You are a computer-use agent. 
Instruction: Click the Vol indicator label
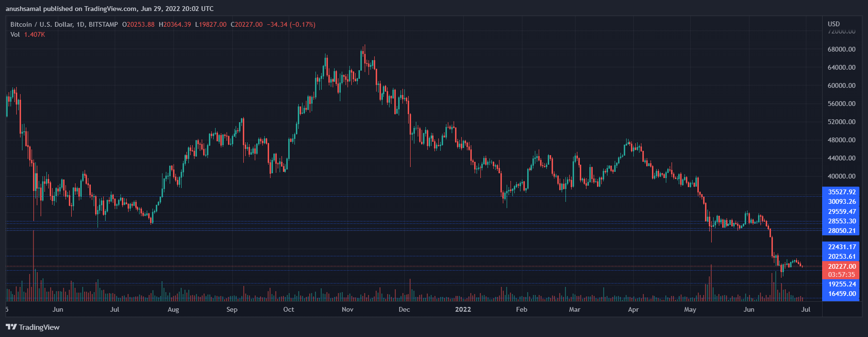click(x=15, y=34)
